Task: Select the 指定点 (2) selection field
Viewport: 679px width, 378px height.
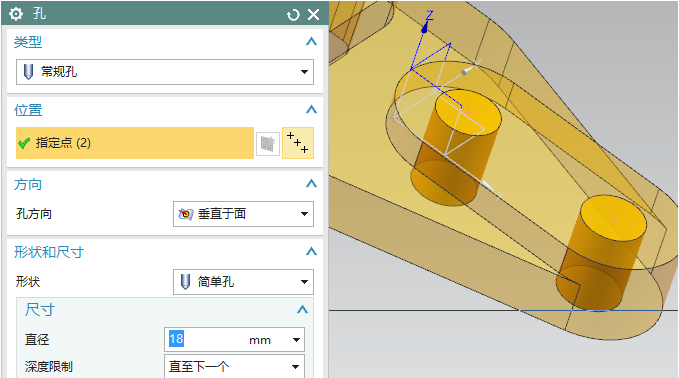Action: (x=135, y=143)
